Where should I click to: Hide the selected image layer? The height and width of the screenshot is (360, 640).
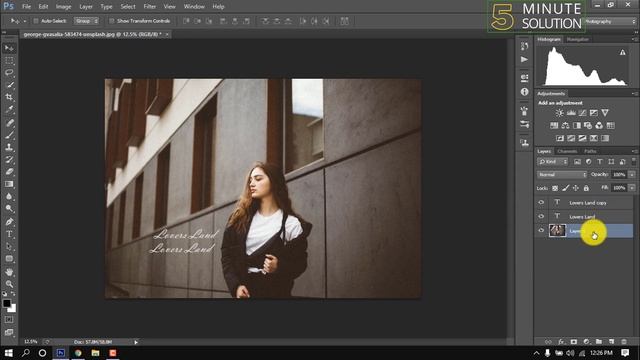coord(541,231)
